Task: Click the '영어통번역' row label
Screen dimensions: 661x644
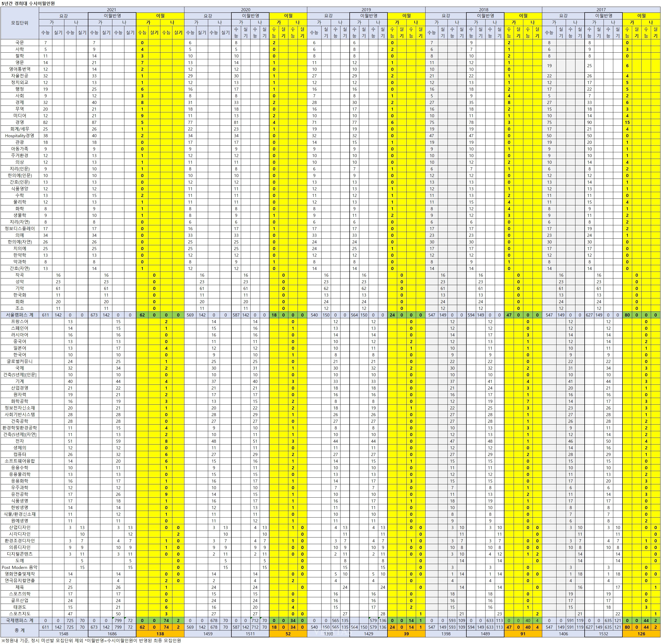Action: pyautogui.click(x=20, y=69)
